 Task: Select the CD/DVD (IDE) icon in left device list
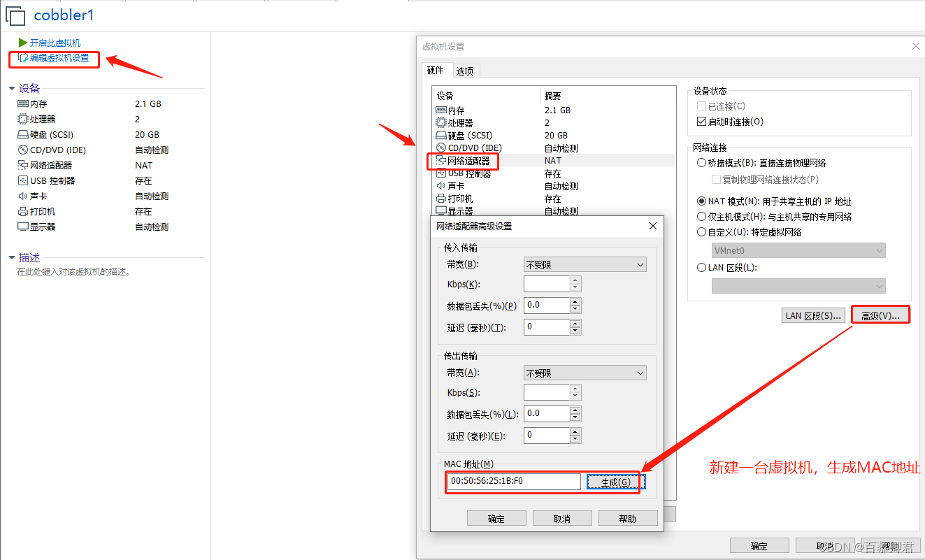23,150
